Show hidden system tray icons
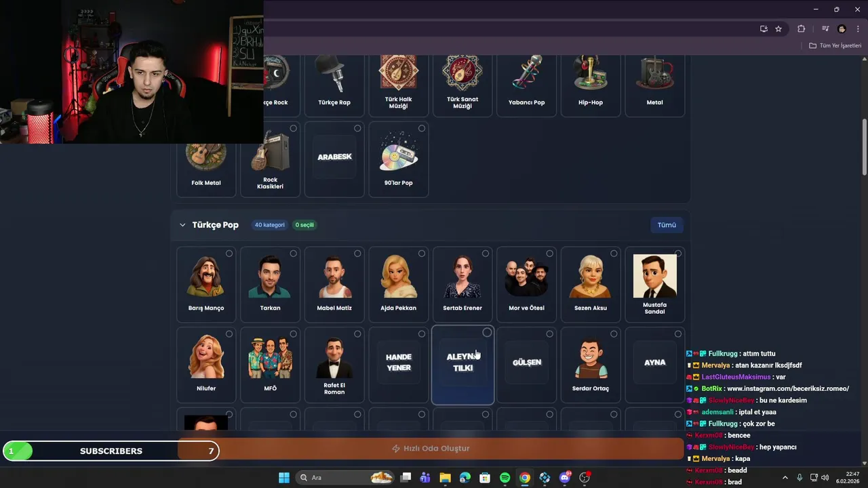Image resolution: width=868 pixels, height=488 pixels. tap(785, 478)
